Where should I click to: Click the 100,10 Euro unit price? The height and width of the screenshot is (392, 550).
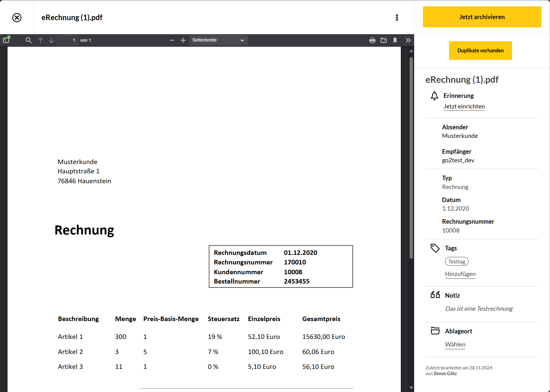265,352
